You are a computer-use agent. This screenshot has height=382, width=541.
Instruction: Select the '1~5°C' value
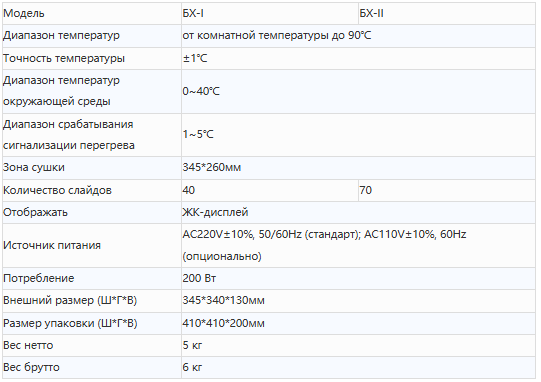pos(198,134)
